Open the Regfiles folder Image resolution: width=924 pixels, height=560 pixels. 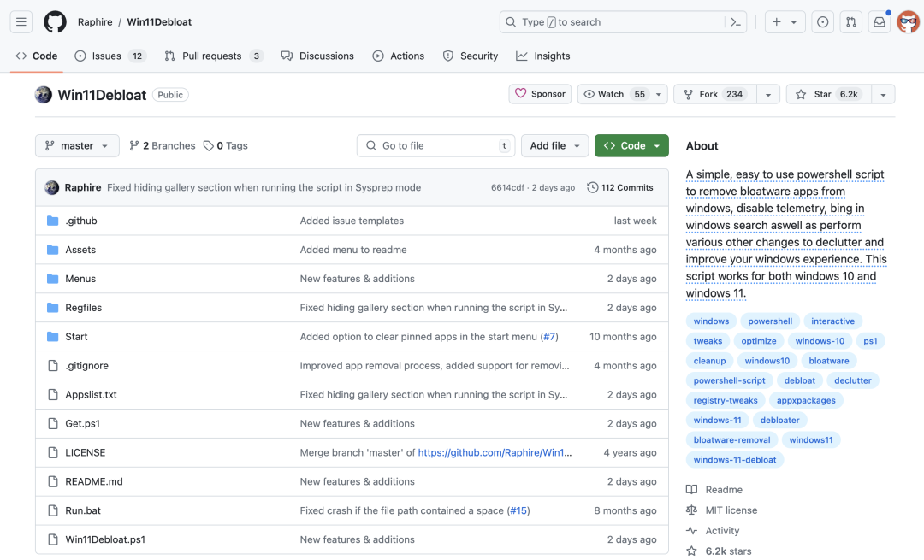coord(83,308)
